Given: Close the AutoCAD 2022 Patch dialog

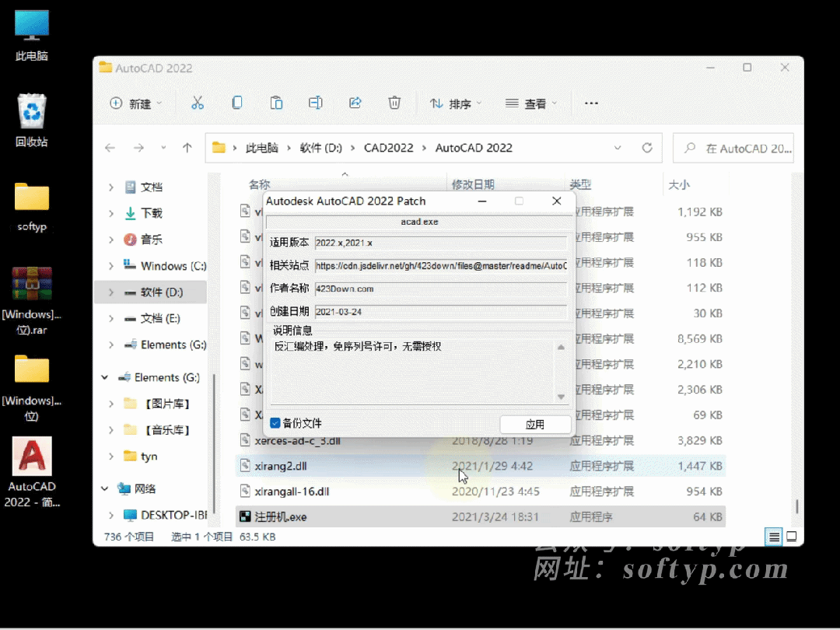Looking at the screenshot, I should (557, 201).
